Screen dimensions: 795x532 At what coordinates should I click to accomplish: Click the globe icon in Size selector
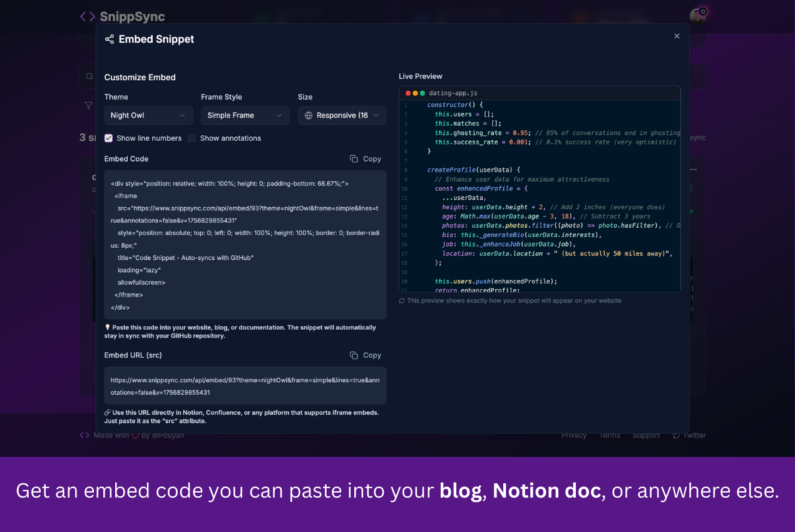tap(309, 116)
